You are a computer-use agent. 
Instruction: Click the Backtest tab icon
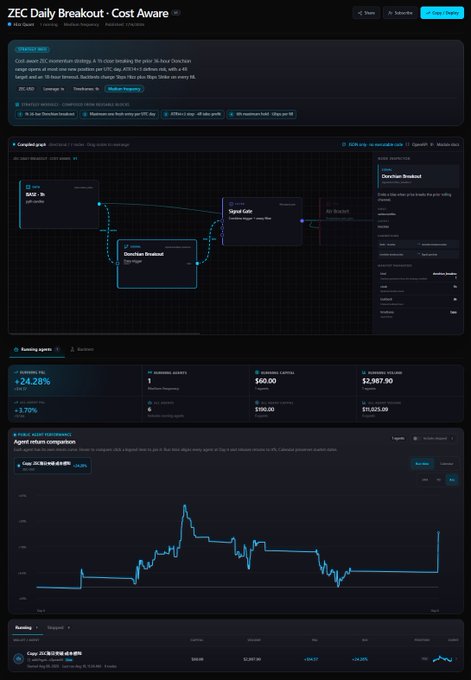(x=72, y=350)
